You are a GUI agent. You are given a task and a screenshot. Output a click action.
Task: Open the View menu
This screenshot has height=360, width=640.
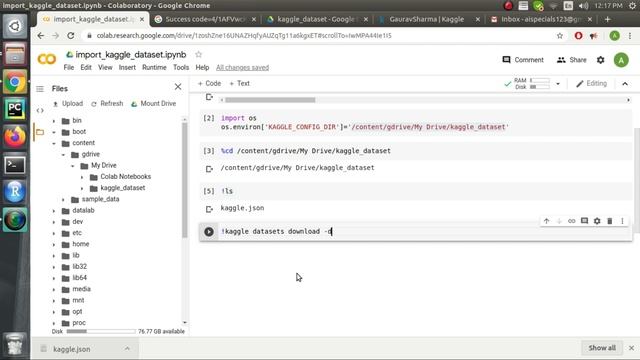105,67
